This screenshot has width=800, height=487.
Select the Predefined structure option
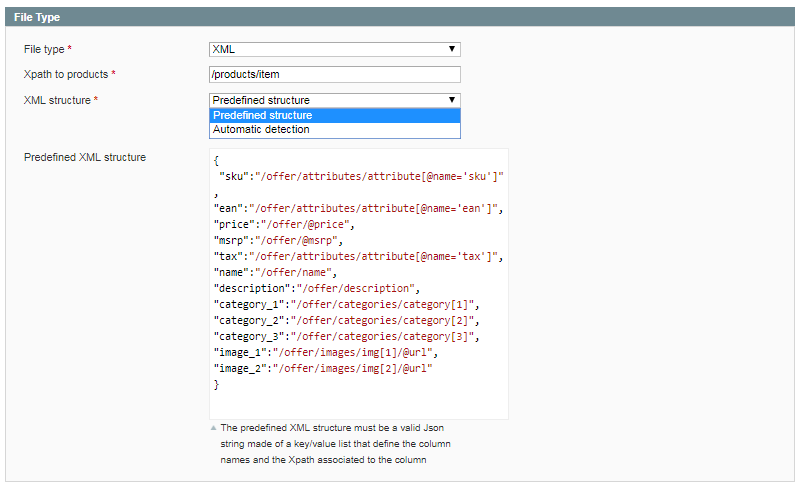335,115
